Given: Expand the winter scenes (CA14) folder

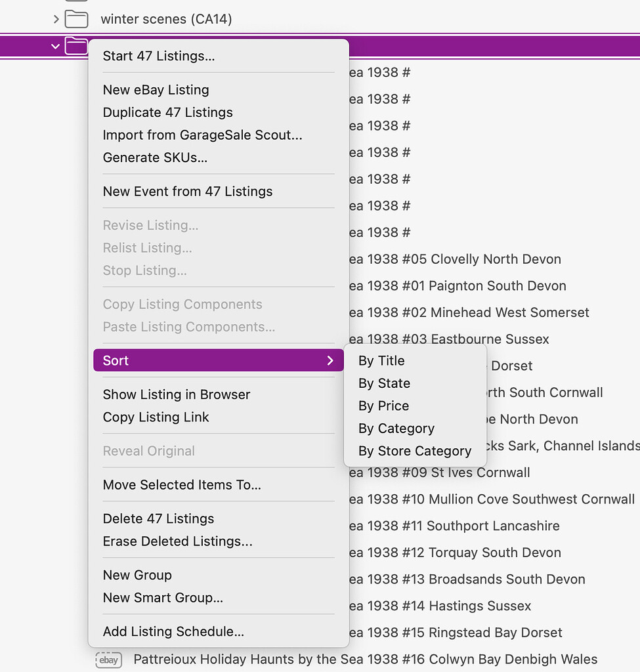Looking at the screenshot, I should 56,19.
